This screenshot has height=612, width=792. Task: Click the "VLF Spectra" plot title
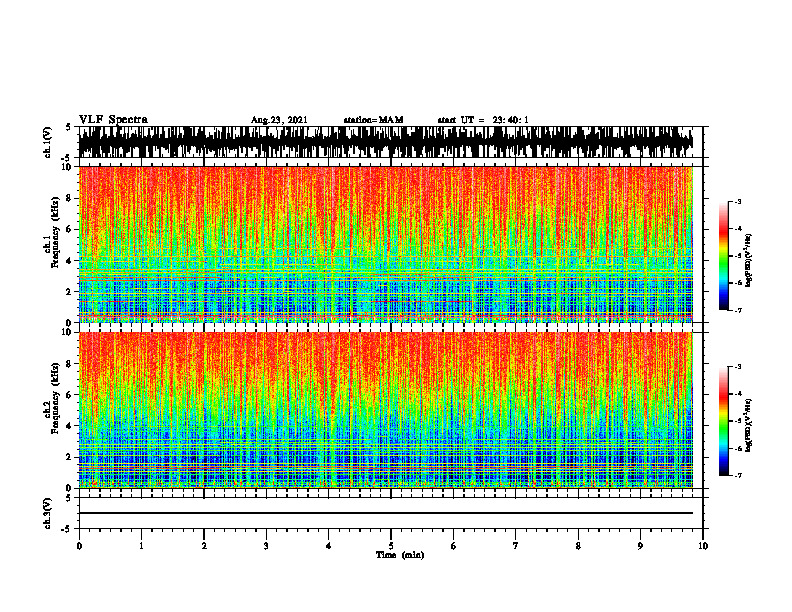tap(113, 120)
